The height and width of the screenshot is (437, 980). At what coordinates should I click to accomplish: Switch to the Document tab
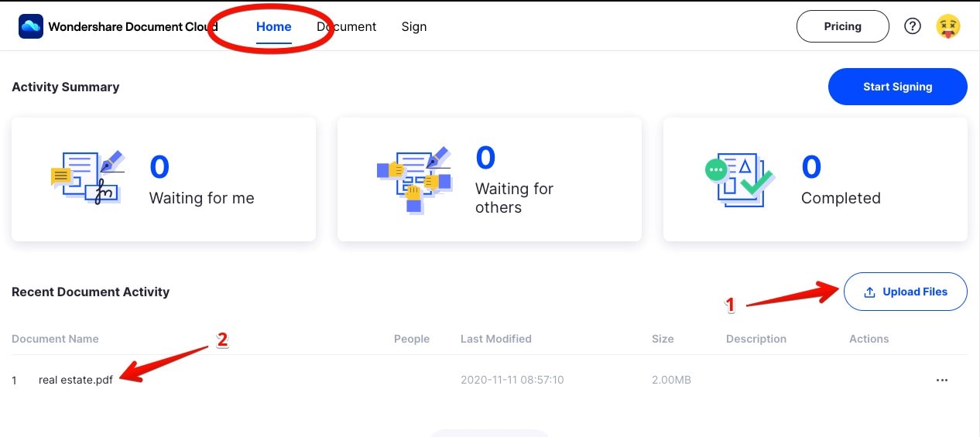click(x=346, y=26)
